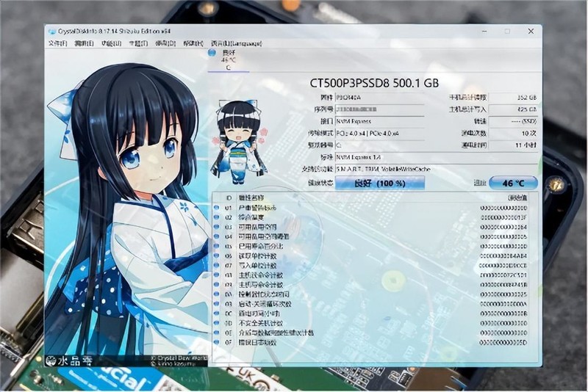The image size is (588, 392).
Task: Click status orb of attribute 03 可用备用空间
Action: 216,227
